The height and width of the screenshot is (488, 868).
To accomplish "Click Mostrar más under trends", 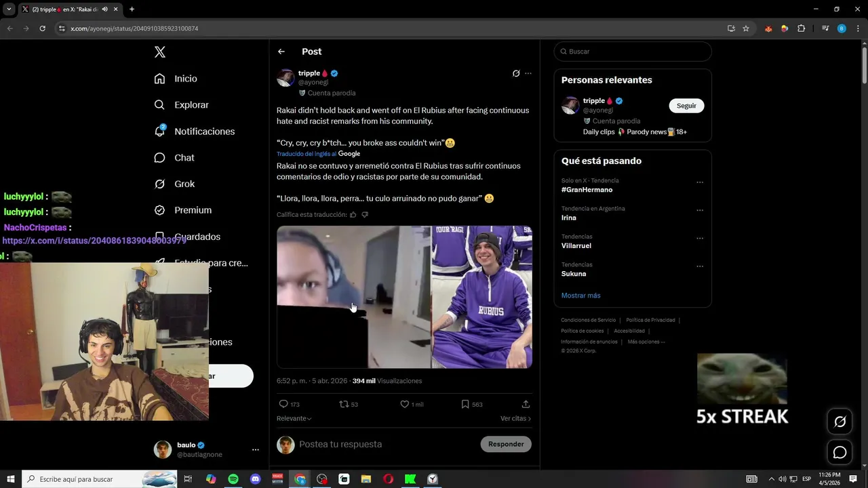I will click(580, 296).
